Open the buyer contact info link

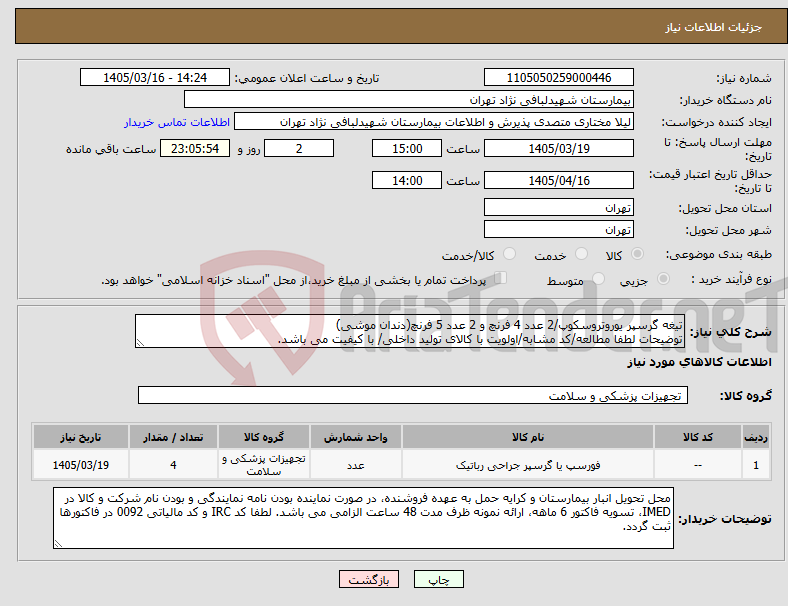coord(177,122)
